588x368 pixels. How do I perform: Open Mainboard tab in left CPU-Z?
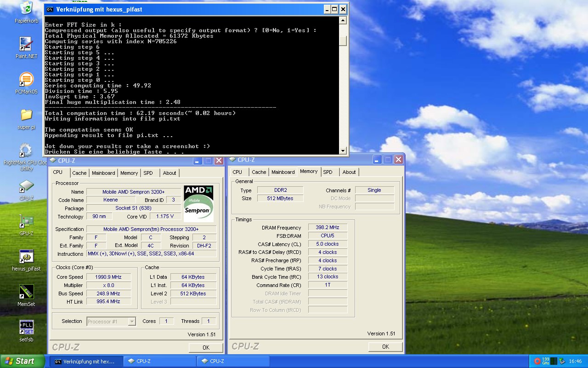coord(103,173)
